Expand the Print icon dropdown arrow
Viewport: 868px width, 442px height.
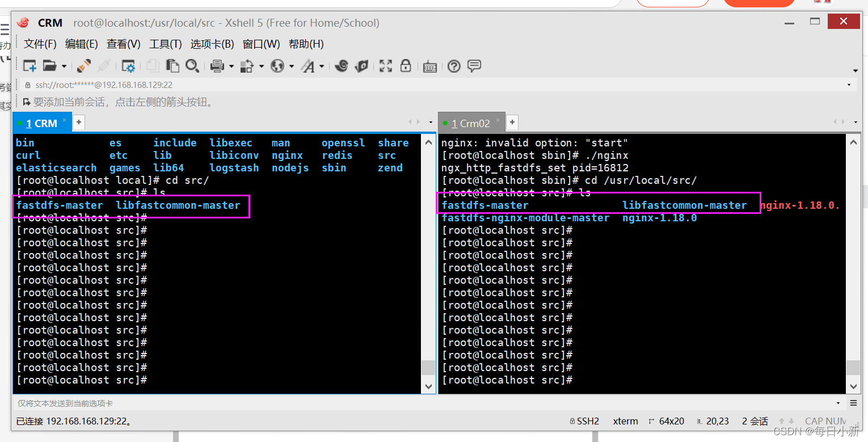231,66
